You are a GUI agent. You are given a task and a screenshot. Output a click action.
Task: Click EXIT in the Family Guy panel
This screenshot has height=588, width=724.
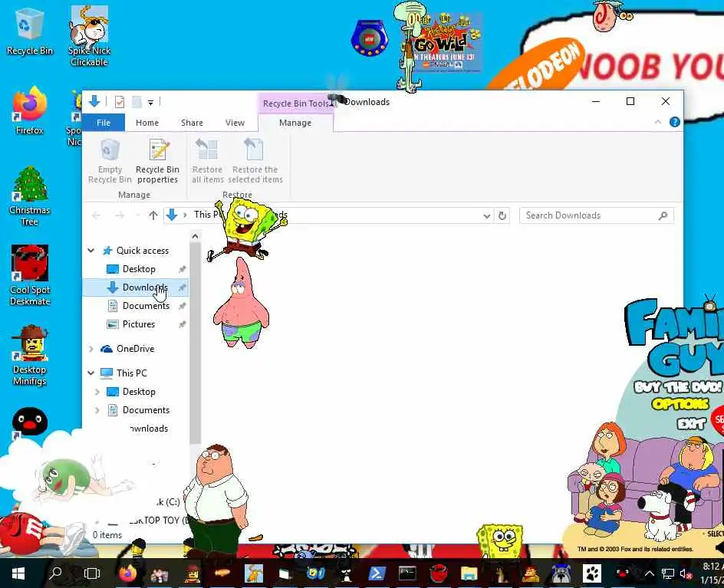coord(691,423)
